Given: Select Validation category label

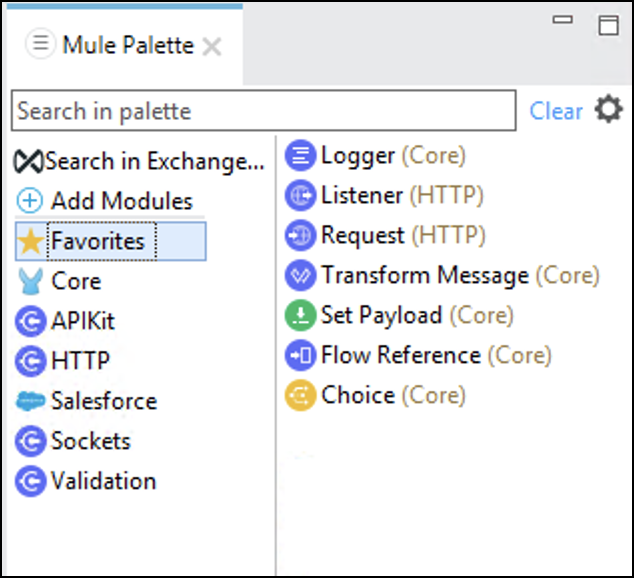Looking at the screenshot, I should (x=104, y=481).
